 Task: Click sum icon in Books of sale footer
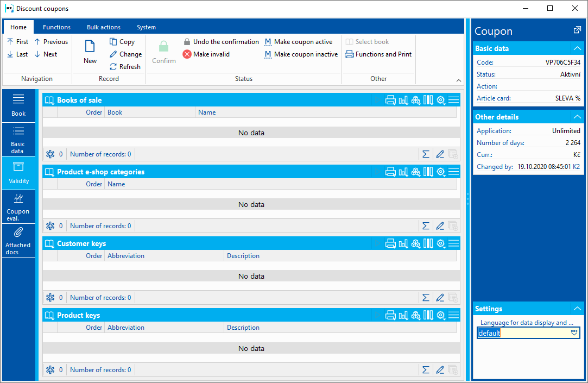(426, 154)
